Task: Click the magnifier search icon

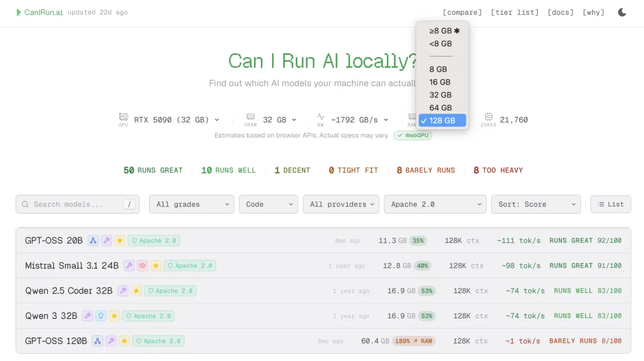Action: pyautogui.click(x=25, y=204)
